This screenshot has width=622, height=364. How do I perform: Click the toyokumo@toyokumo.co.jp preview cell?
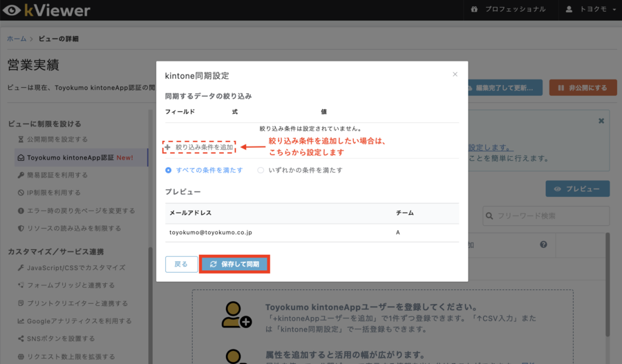coord(211,232)
